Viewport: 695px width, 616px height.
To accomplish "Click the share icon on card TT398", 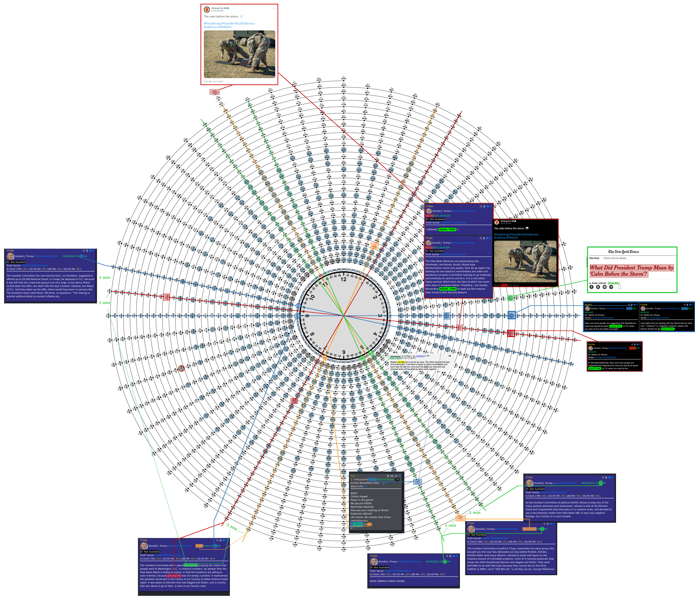I will pyautogui.click(x=84, y=251).
